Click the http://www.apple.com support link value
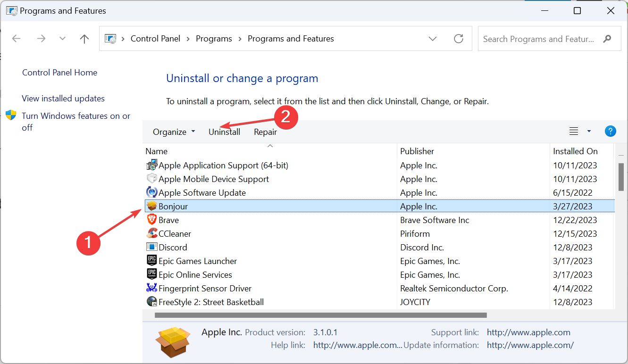Screen dimensions: 628x364 528,332
